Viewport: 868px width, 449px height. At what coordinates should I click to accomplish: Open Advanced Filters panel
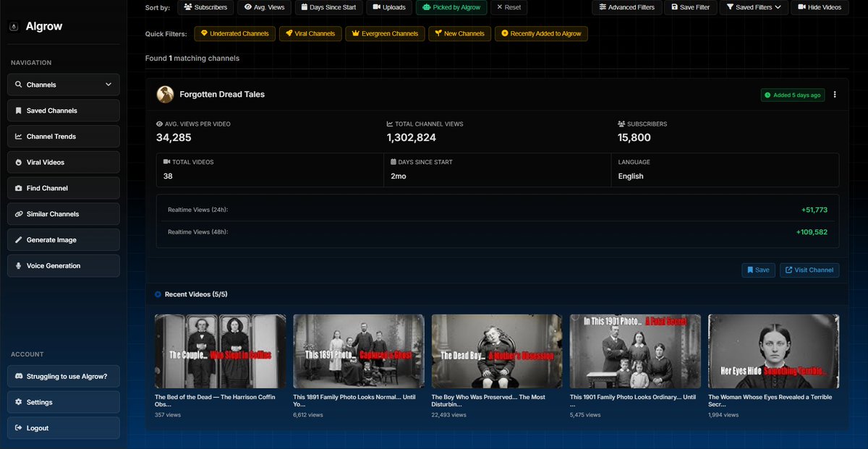(626, 7)
